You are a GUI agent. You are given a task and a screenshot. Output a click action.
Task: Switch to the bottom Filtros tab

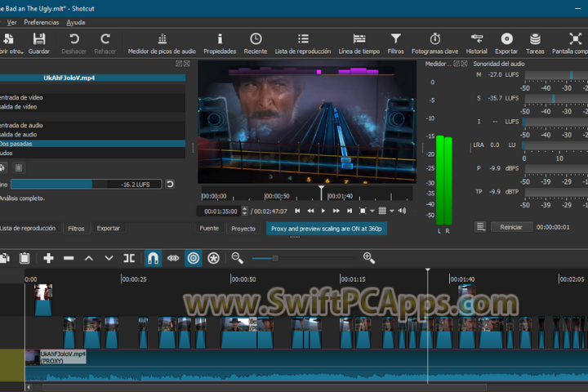[x=76, y=229]
